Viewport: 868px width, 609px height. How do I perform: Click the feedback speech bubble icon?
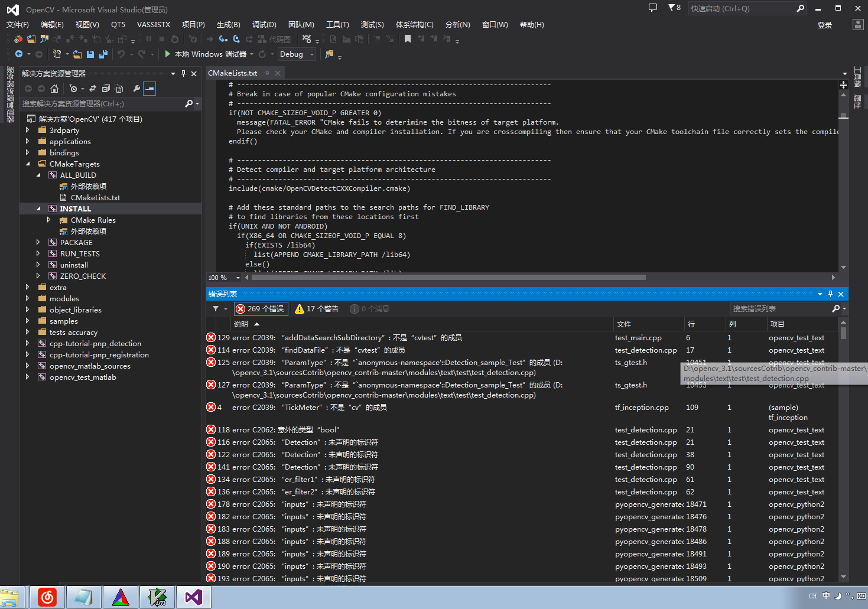coord(653,8)
